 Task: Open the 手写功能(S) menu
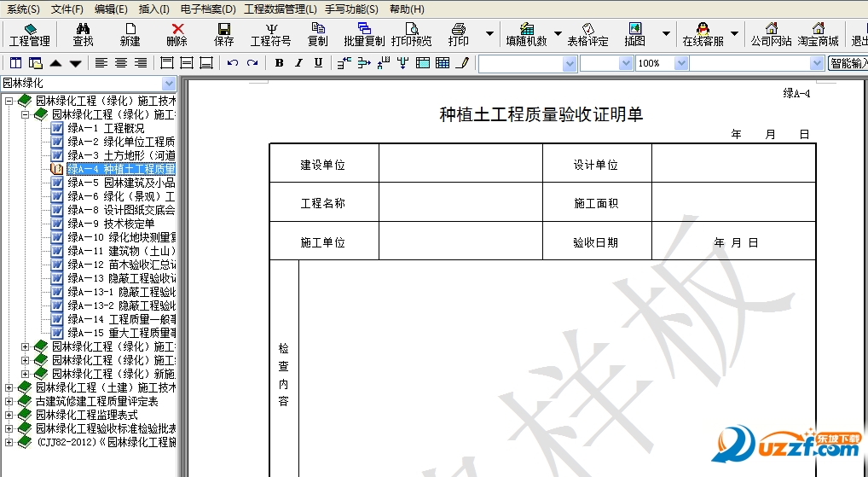pos(352,9)
